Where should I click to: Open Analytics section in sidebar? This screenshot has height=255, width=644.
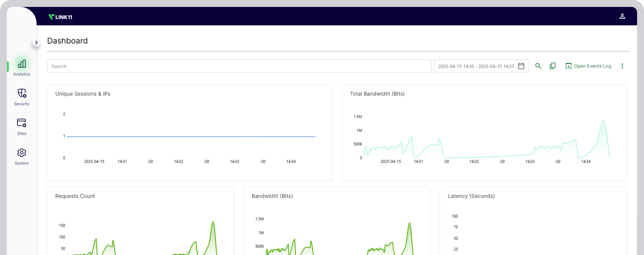click(22, 67)
